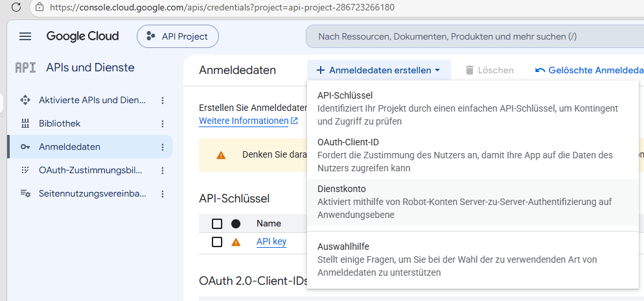The width and height of the screenshot is (644, 301).
Task: Tick the checkbox for the API key row
Action: click(217, 242)
